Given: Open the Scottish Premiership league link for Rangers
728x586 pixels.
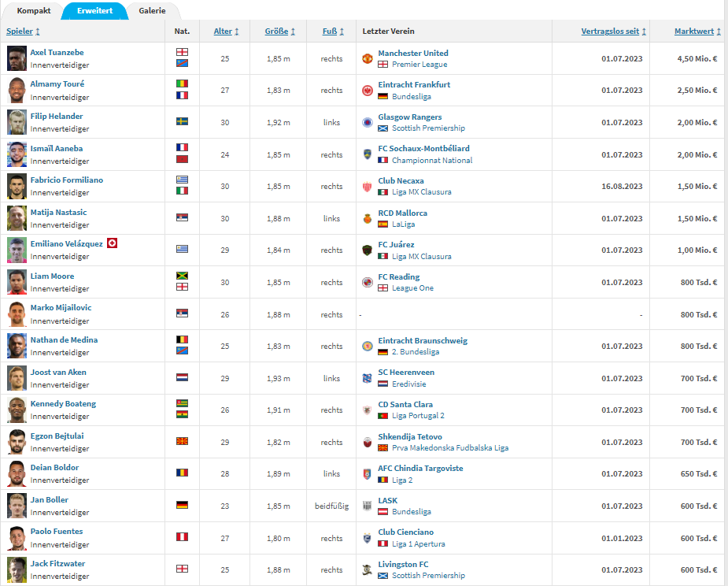Looking at the screenshot, I should pyautogui.click(x=428, y=128).
